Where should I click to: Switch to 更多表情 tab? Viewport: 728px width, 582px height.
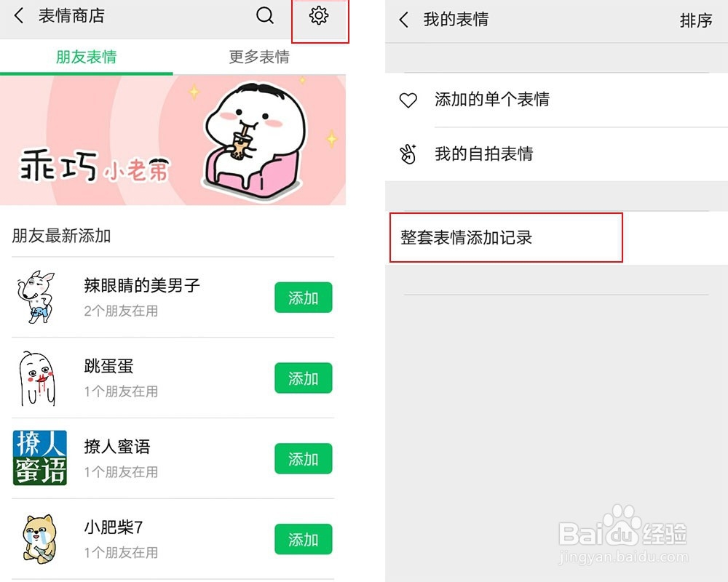pos(259,57)
